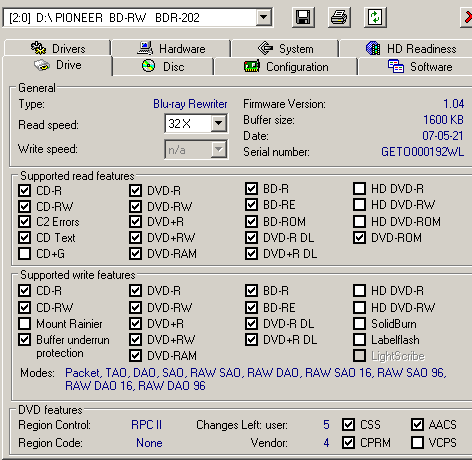
Task: Enable the VCPS checkbox
Action: 417,443
